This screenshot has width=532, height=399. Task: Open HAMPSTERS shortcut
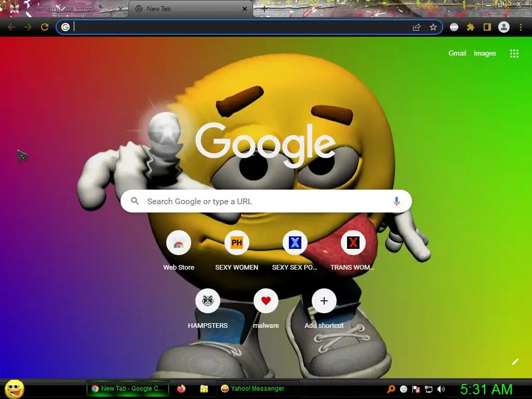click(x=208, y=309)
